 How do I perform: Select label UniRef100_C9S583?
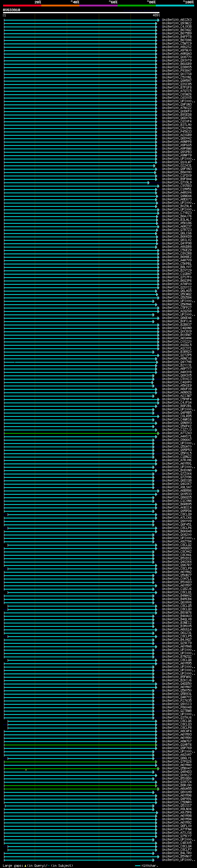177,186
